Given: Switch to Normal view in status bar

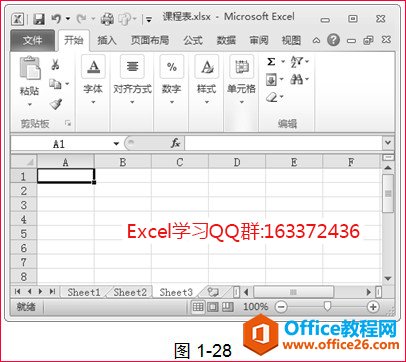Looking at the screenshot, I should coord(198,306).
